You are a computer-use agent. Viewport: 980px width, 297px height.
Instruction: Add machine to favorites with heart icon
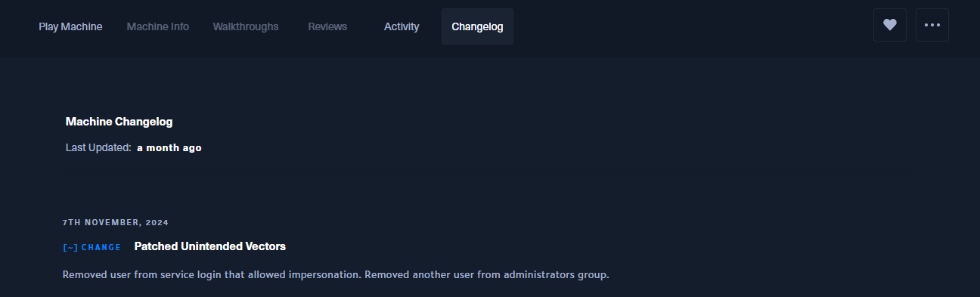click(x=890, y=25)
